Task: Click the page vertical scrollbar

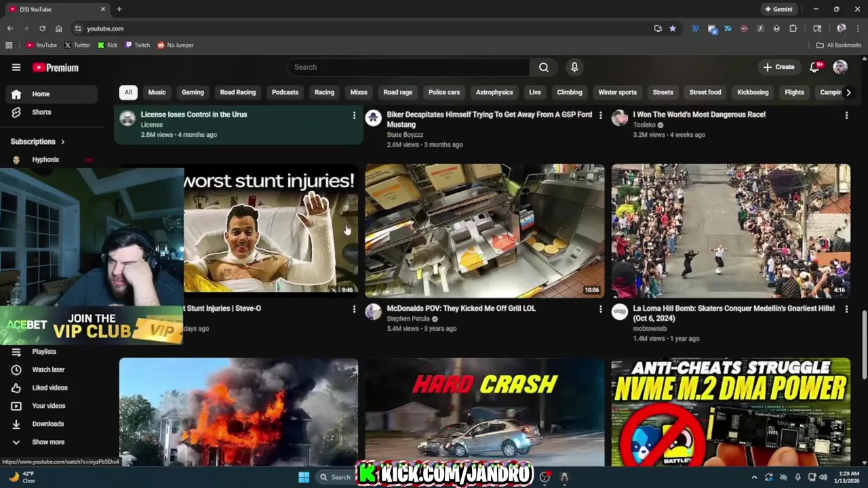Action: pyautogui.click(x=864, y=346)
